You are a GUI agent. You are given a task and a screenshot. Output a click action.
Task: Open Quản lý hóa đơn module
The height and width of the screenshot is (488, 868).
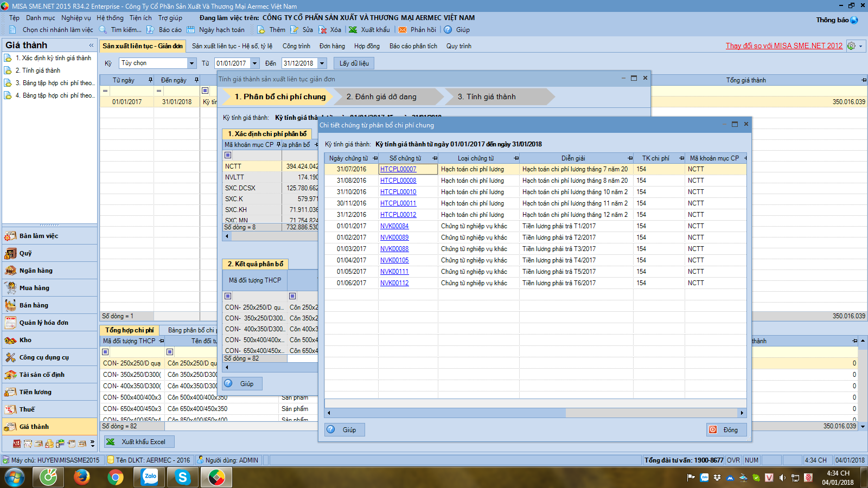(49, 323)
